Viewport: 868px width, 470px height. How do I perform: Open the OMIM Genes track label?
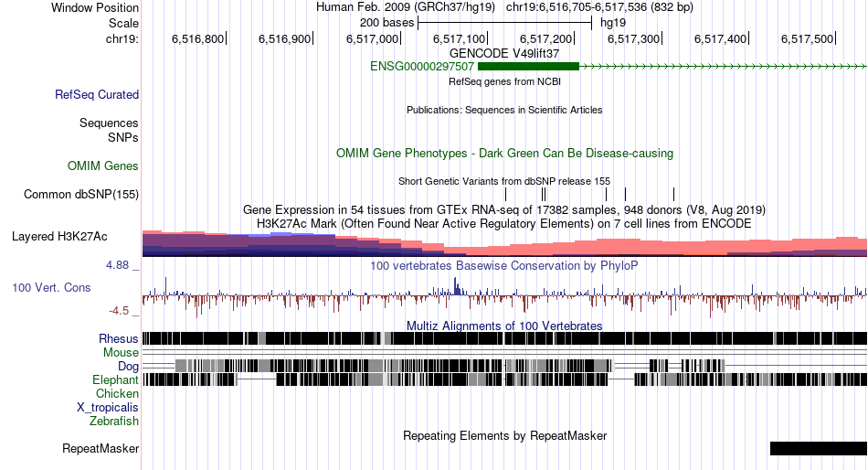(x=103, y=166)
